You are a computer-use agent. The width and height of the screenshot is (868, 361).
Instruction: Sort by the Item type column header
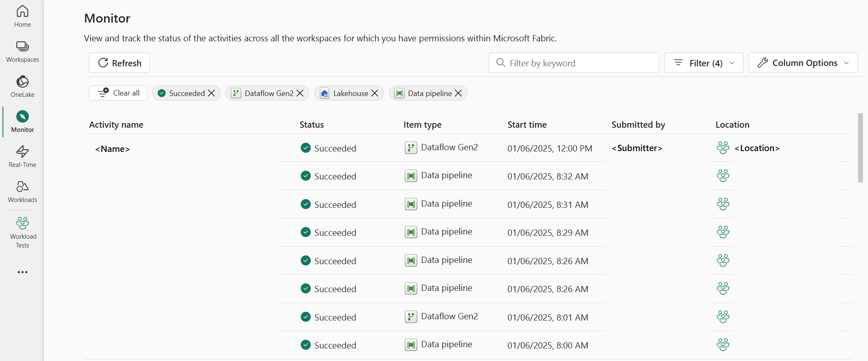coord(422,125)
